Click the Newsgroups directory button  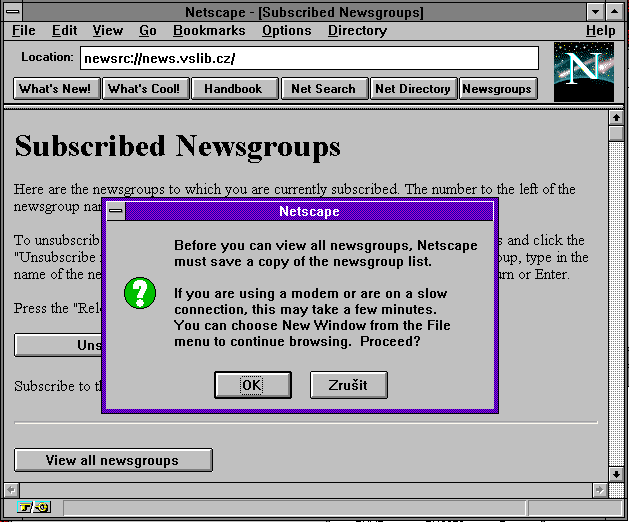pyautogui.click(x=498, y=88)
